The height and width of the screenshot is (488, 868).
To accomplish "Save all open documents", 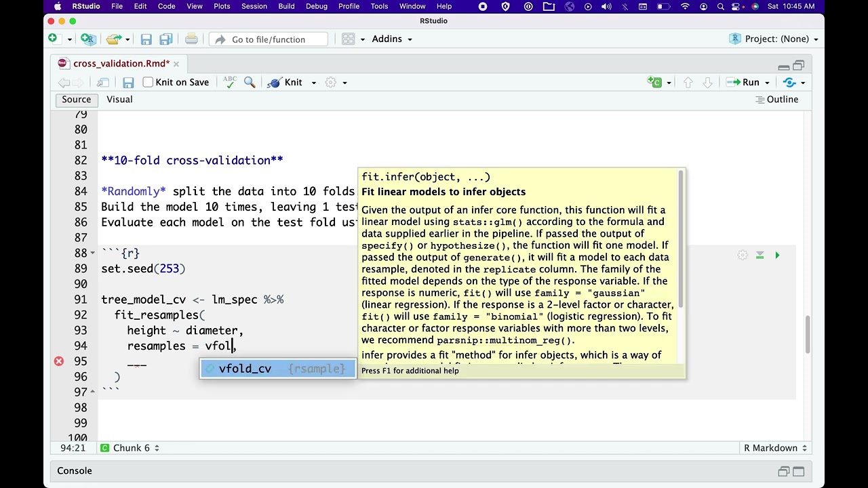I will click(165, 39).
